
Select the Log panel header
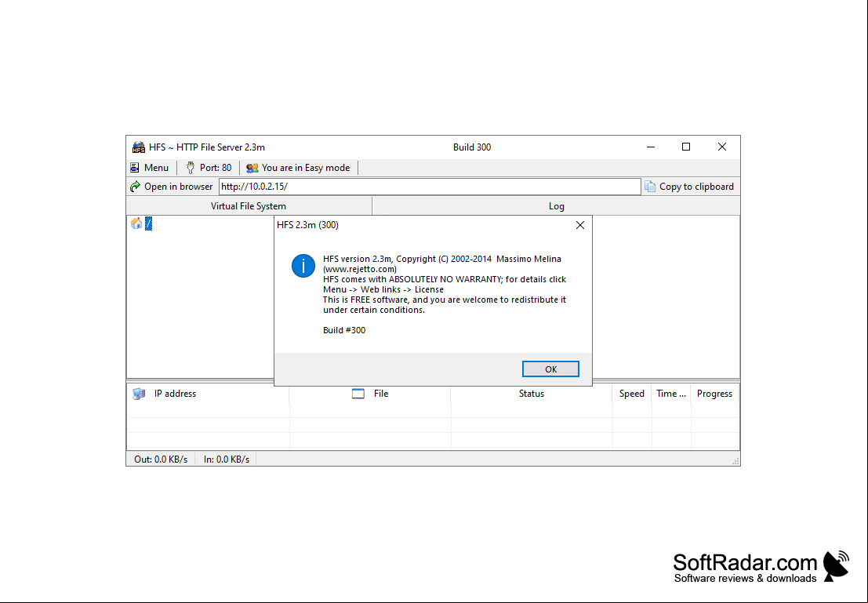(557, 206)
